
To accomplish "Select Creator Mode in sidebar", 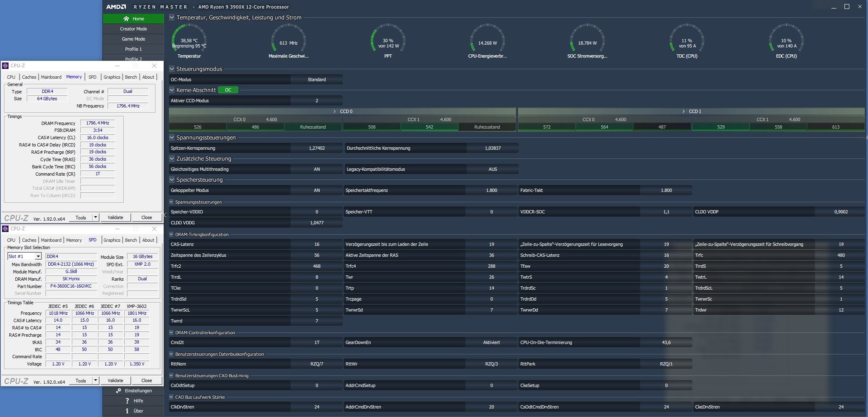I will (134, 29).
